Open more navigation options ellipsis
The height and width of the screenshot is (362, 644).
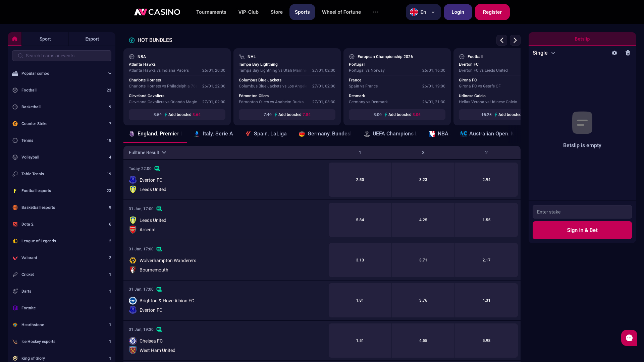tap(375, 12)
